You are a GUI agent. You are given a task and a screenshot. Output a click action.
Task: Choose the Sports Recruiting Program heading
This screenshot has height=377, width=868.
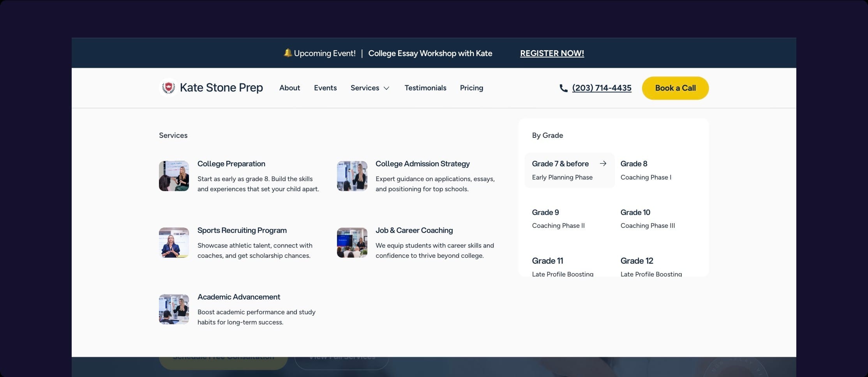click(x=242, y=231)
